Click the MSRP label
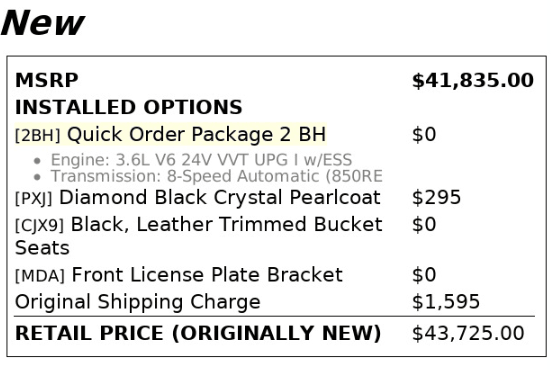551x370 pixels. [x=47, y=80]
